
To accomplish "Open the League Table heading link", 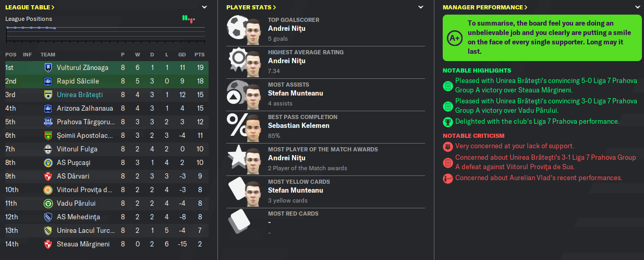I will tap(30, 7).
